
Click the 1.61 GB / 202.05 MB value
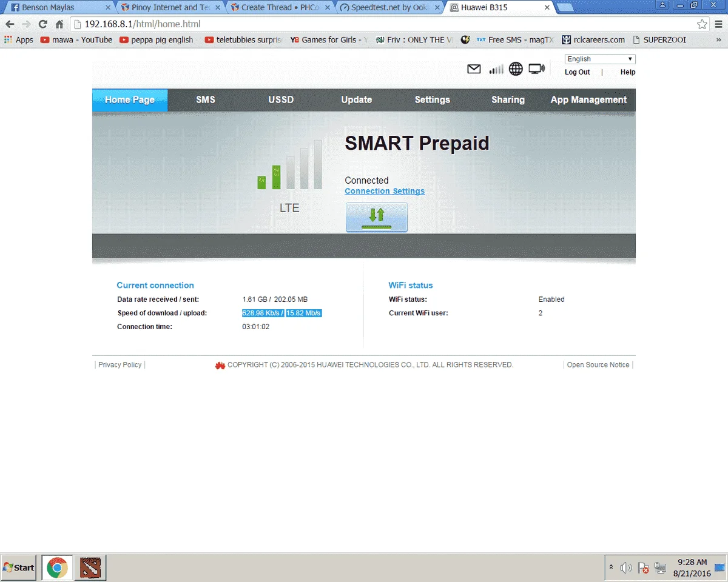click(275, 299)
